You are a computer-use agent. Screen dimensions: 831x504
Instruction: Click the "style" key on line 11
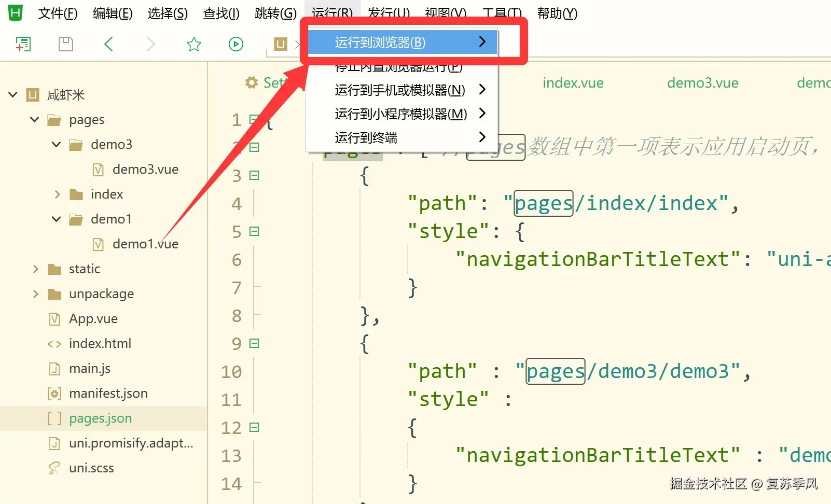click(x=448, y=399)
